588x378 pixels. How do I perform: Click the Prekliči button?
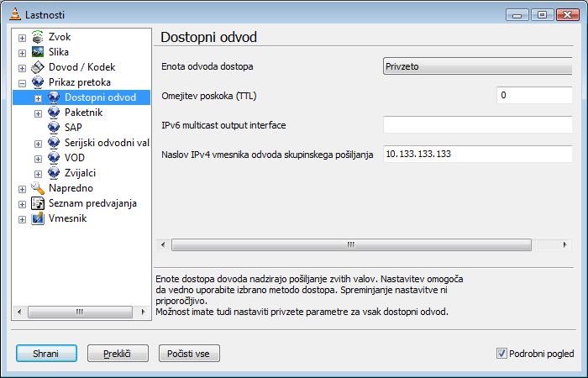118,354
